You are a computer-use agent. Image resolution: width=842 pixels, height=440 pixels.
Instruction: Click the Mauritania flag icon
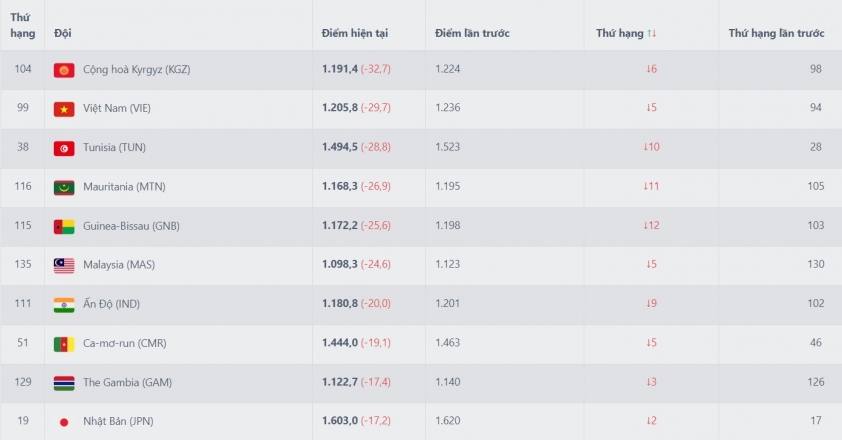pyautogui.click(x=64, y=187)
